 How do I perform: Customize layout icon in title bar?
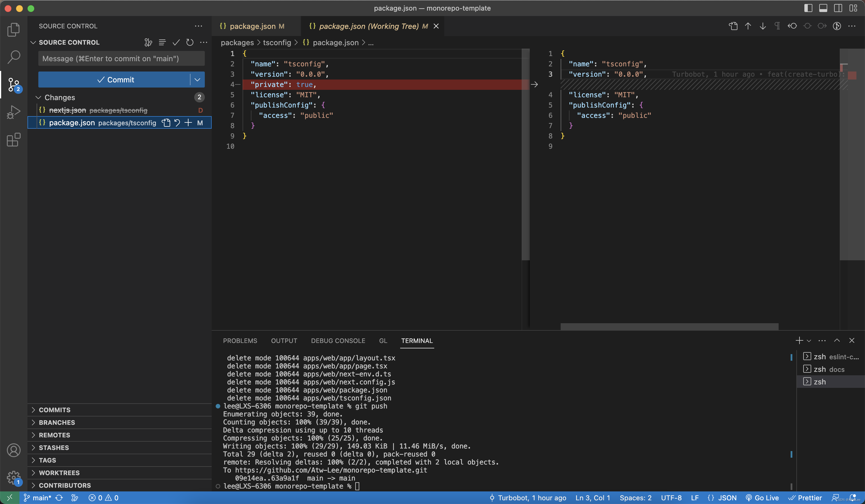(x=853, y=8)
